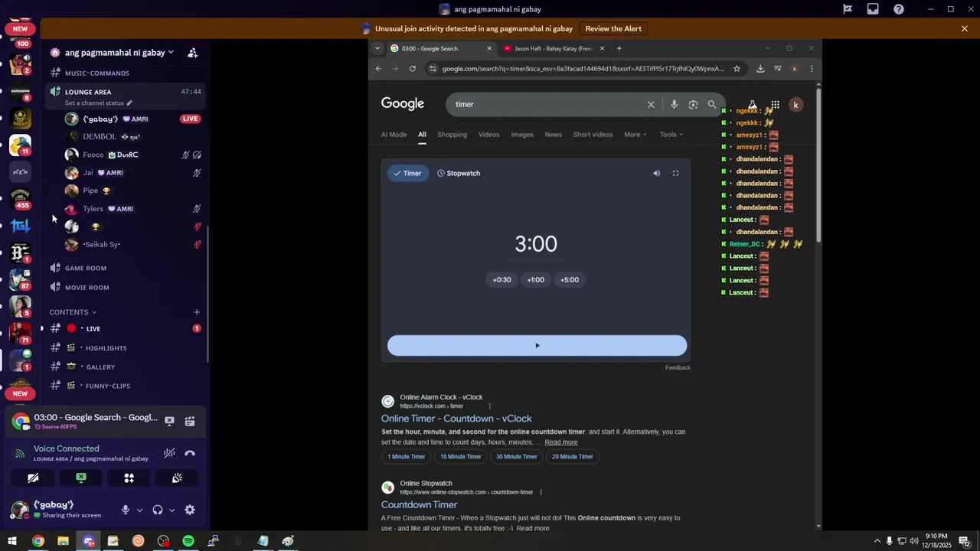Viewport: 980px width, 551px height.
Task: Expand headphone output options arrow
Action: (x=171, y=510)
